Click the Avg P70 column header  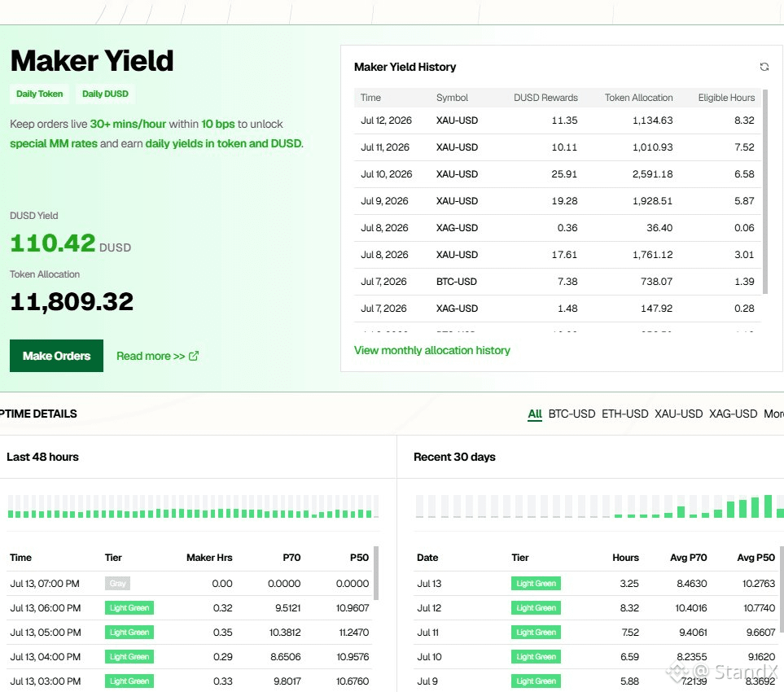point(688,558)
